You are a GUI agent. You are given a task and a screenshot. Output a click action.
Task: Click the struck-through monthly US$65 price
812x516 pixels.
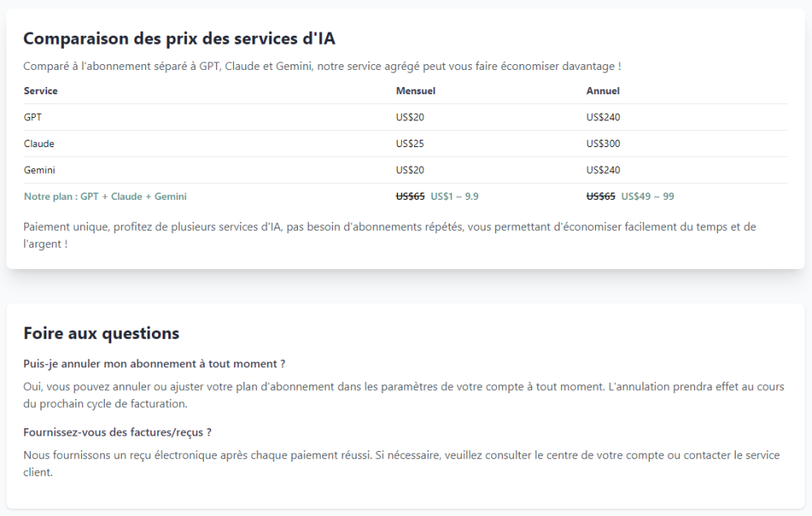point(410,197)
